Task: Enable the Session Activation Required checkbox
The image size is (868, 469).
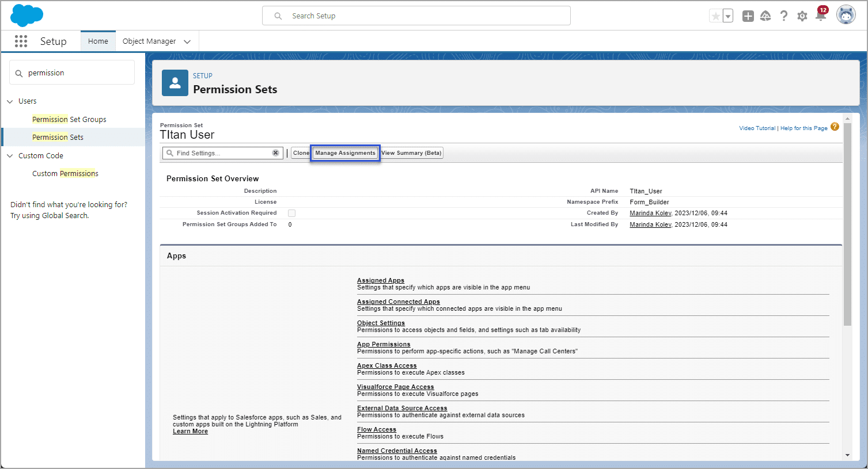Action: pos(291,213)
